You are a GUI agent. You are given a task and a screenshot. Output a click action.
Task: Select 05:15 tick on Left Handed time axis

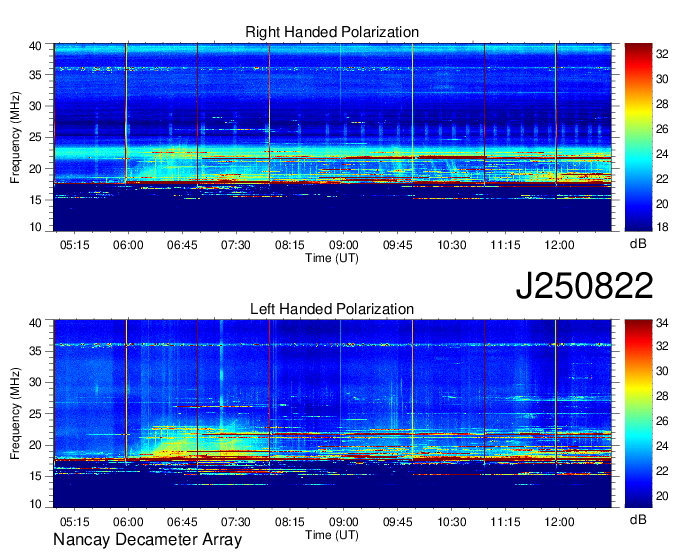pyautogui.click(x=75, y=522)
